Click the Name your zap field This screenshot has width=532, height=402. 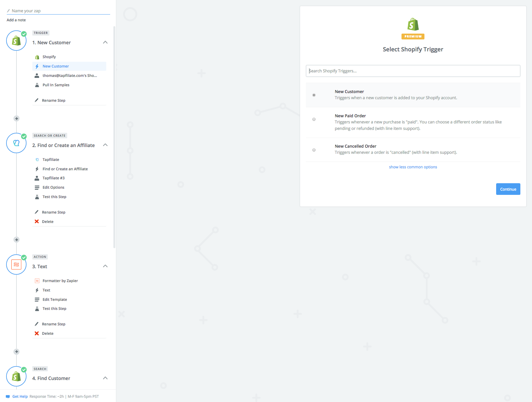pos(58,11)
